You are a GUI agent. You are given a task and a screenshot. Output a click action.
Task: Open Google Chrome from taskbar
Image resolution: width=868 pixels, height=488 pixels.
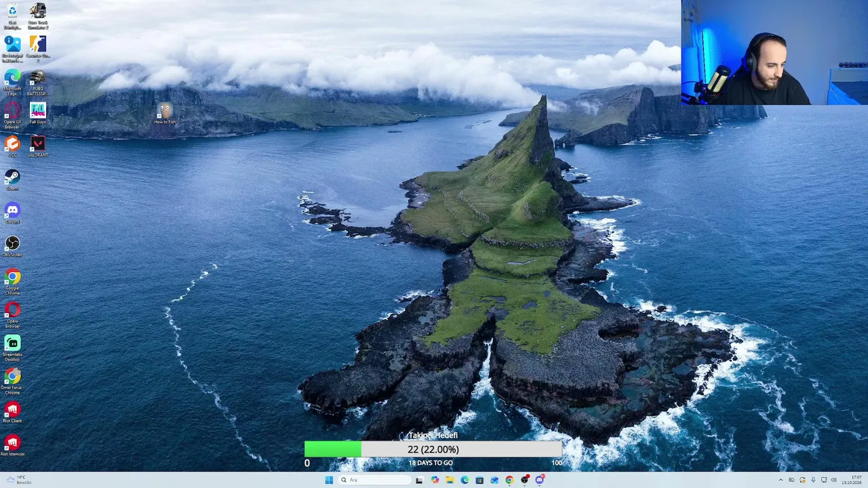(x=509, y=480)
